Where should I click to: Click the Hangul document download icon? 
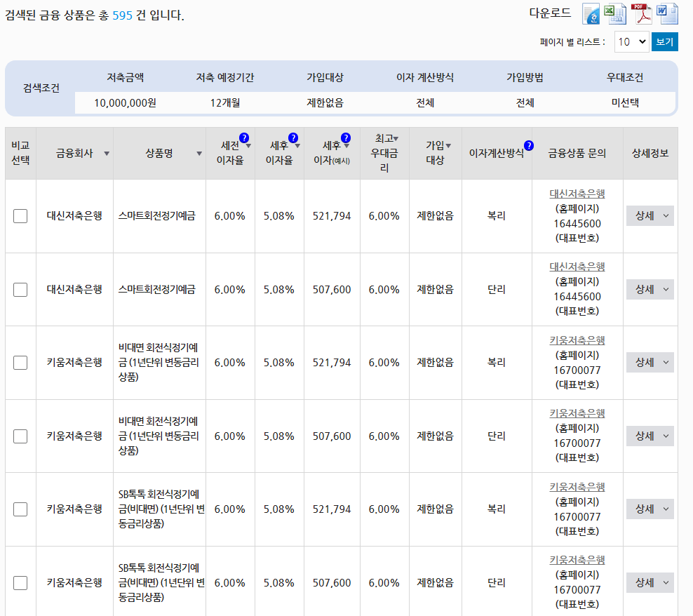(x=590, y=13)
